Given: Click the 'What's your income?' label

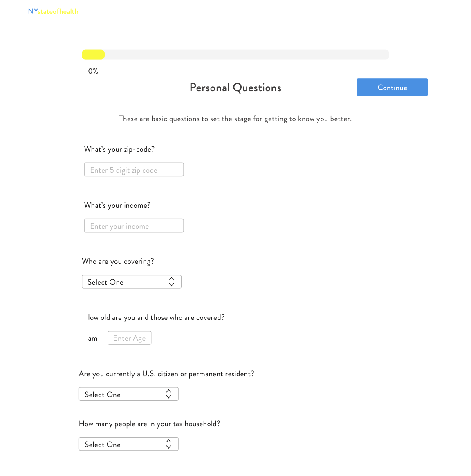Looking at the screenshot, I should point(117,206).
